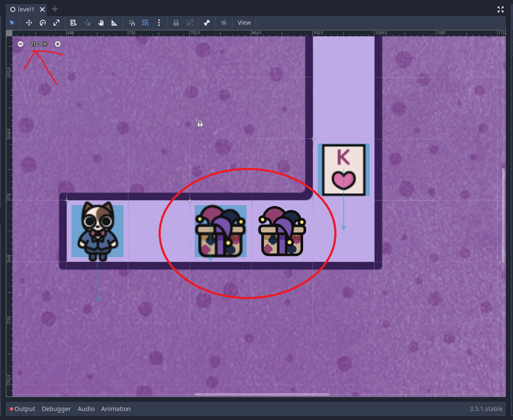Toggle smart snapping magnet
Viewport: 513px width, 420px height.
[x=132, y=23]
